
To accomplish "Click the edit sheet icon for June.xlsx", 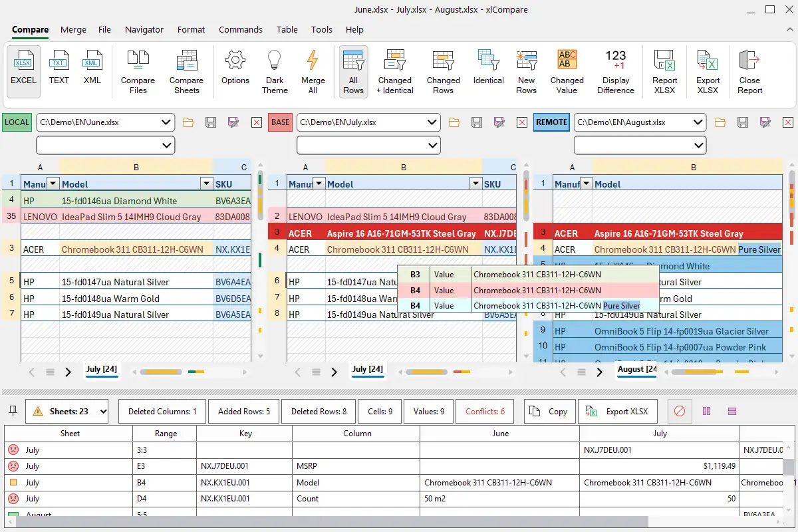I will click(x=233, y=122).
